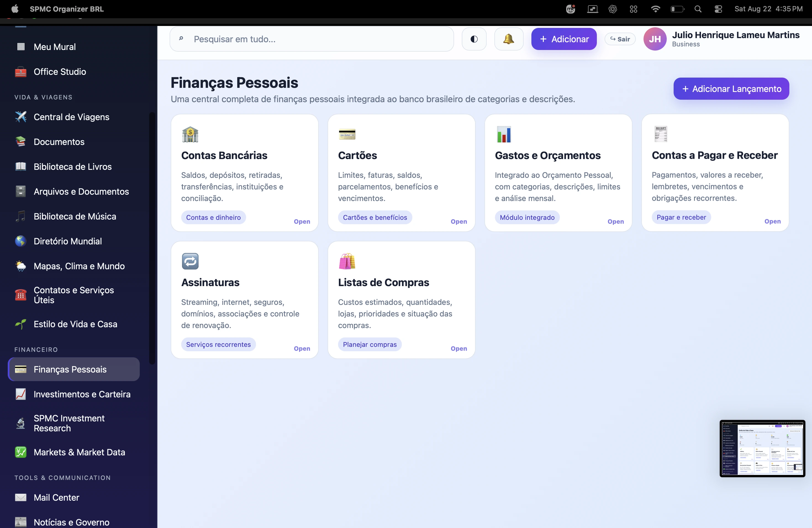
Task: Click the shopping bags icon on Listas de Compras
Action: click(x=347, y=261)
